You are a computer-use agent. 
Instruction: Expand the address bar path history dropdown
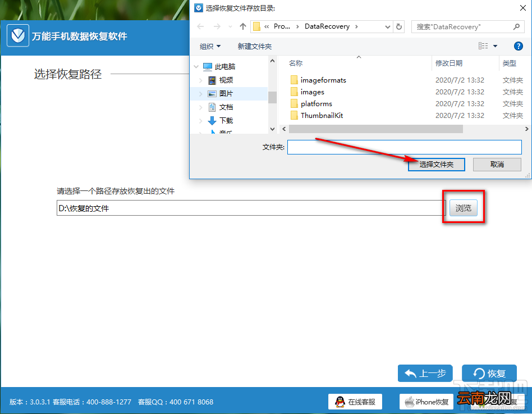tap(387, 27)
